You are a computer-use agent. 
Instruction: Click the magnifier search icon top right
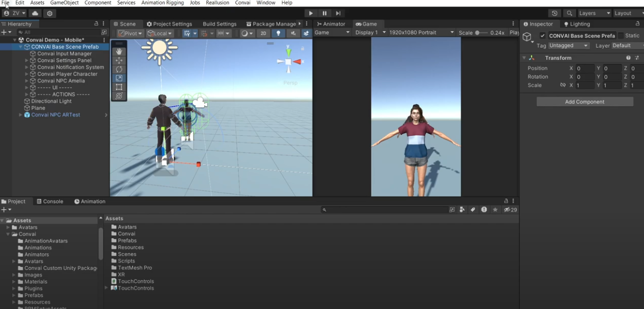pos(569,13)
